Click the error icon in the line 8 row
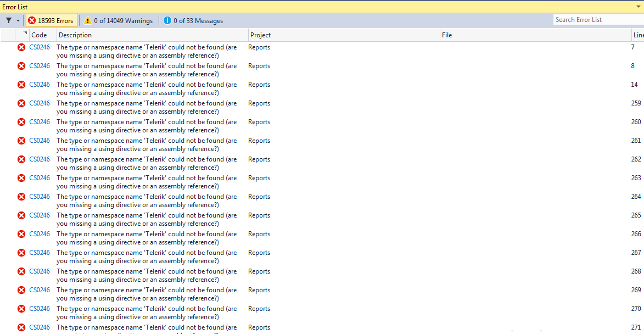Image resolution: width=644 pixels, height=334 pixels. click(21, 66)
